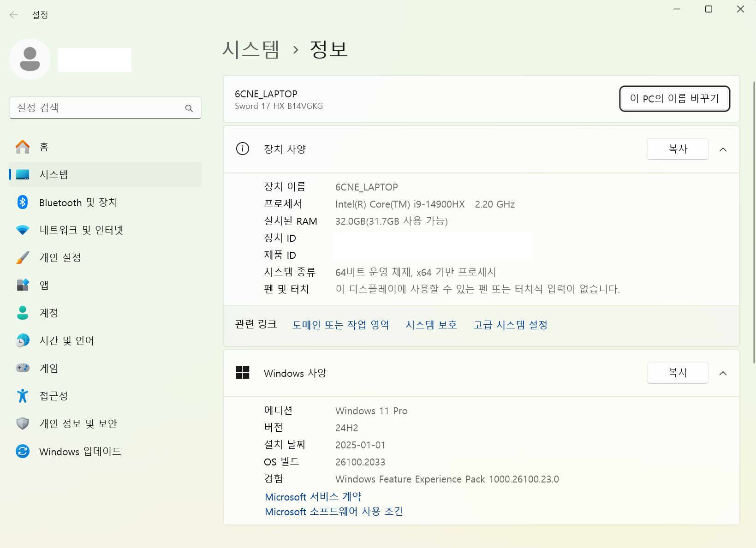Open 계정 settings page

pos(106,313)
